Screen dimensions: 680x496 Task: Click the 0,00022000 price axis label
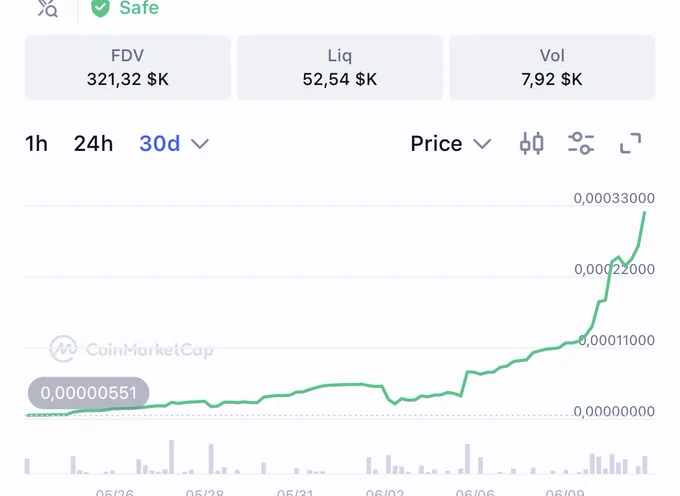click(x=615, y=269)
